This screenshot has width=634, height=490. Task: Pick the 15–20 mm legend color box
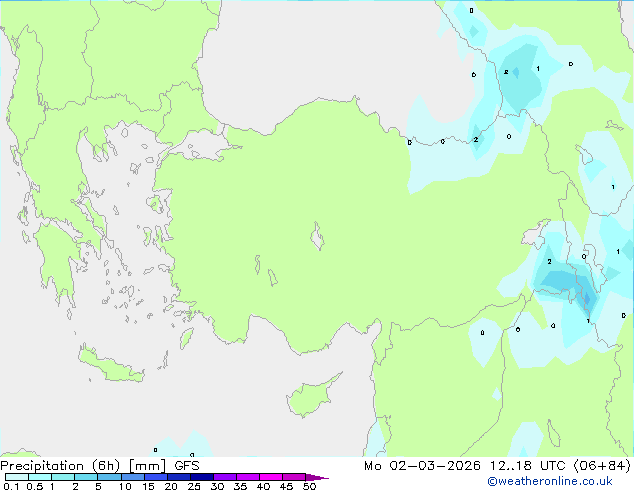[x=155, y=477]
